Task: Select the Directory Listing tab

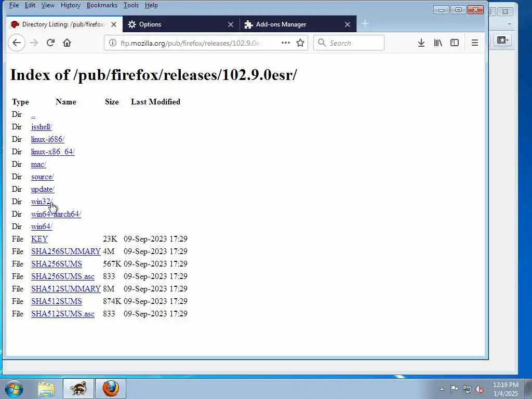Action: click(64, 24)
